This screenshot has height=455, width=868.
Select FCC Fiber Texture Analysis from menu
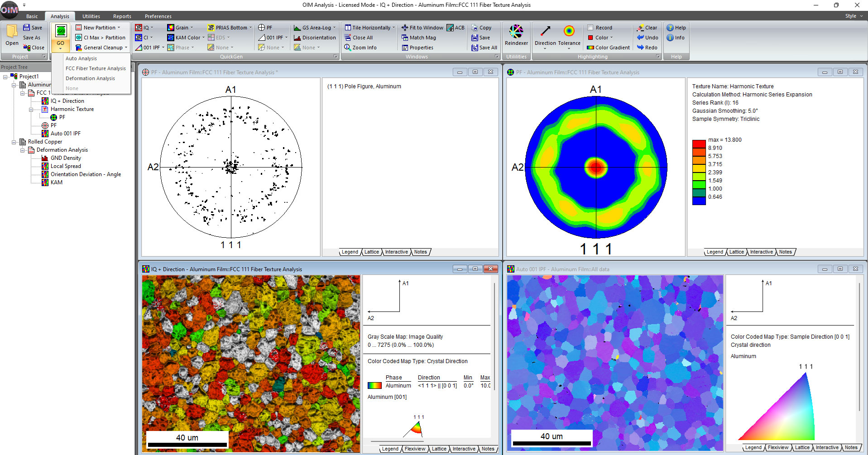[x=96, y=68]
